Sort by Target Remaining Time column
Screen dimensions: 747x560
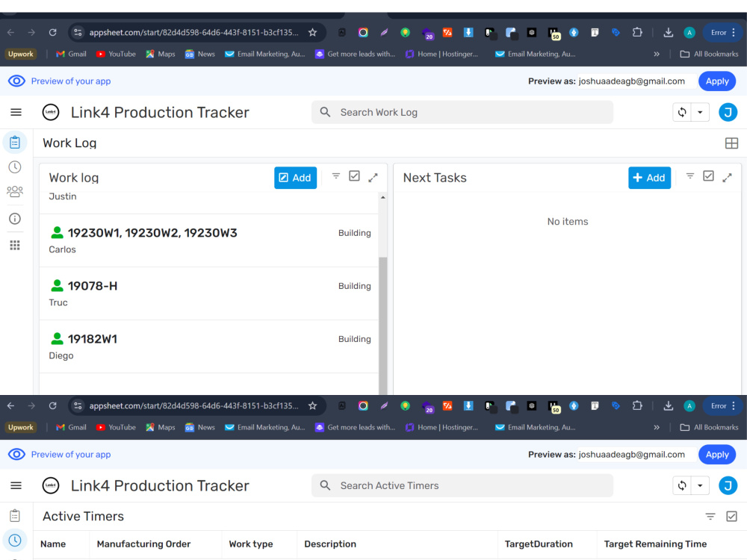(x=655, y=544)
